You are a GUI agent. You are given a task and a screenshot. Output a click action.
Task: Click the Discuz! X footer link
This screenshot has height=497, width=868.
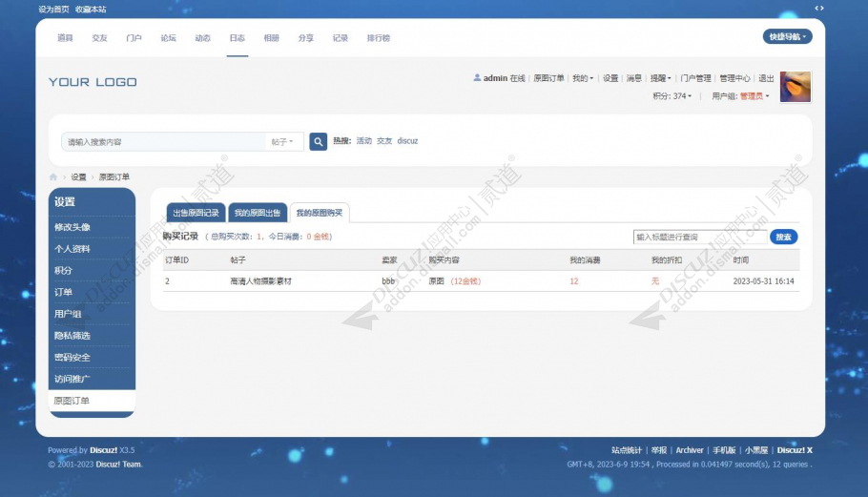coord(795,450)
